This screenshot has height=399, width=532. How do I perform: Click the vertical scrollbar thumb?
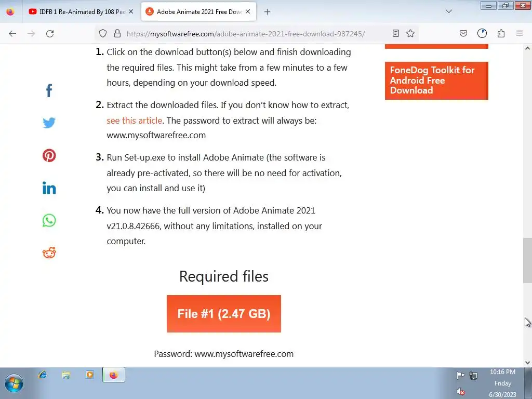[x=527, y=261]
